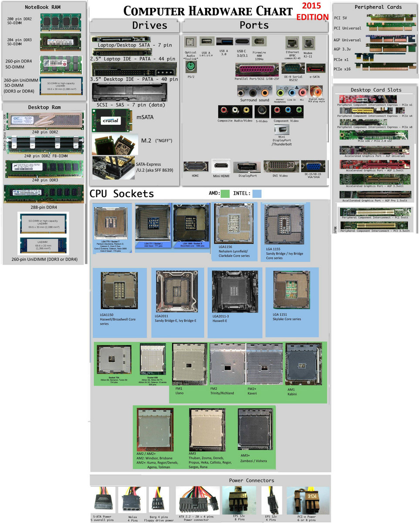Click the USB C port image
This screenshot has height=523, width=420.
[x=242, y=42]
